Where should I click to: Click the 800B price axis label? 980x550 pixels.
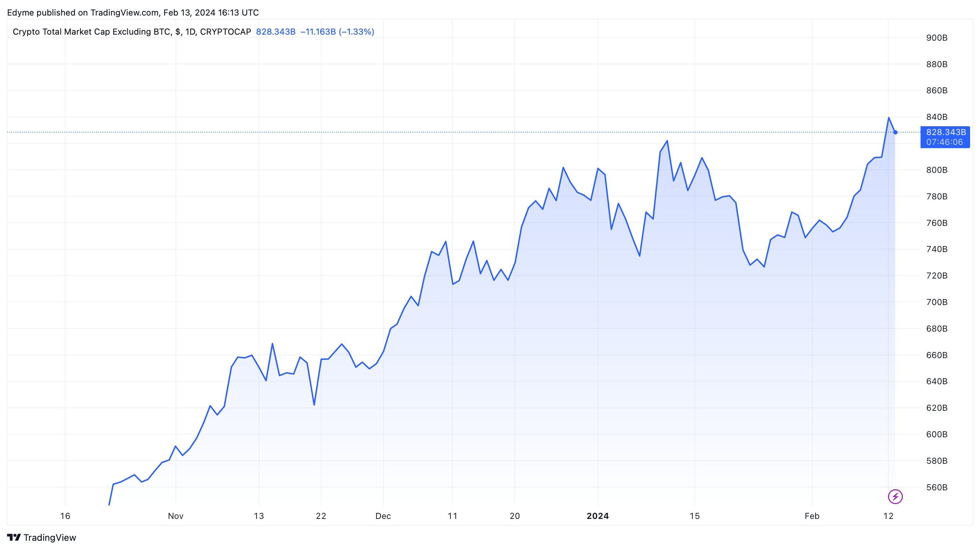936,170
